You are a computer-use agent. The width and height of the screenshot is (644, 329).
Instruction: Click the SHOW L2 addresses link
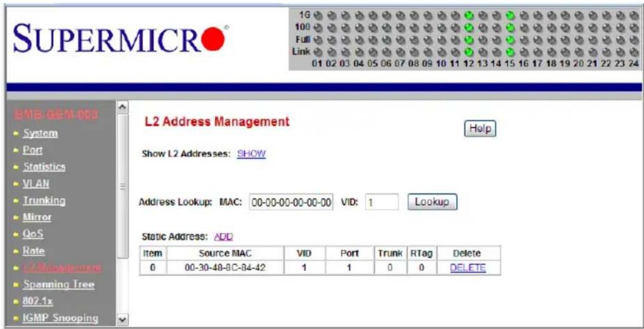pos(252,155)
